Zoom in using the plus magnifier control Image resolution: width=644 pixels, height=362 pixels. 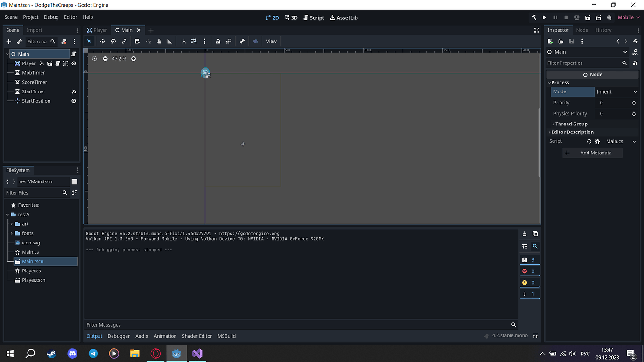click(133, 59)
